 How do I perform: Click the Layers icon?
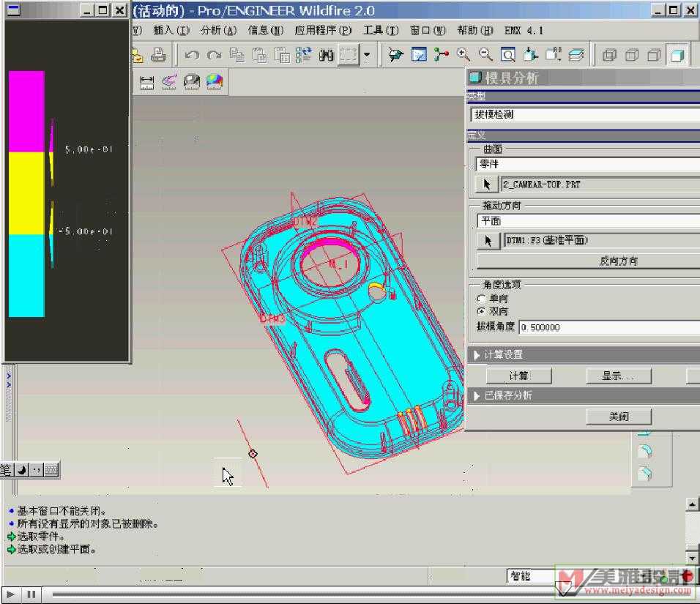tap(576, 55)
